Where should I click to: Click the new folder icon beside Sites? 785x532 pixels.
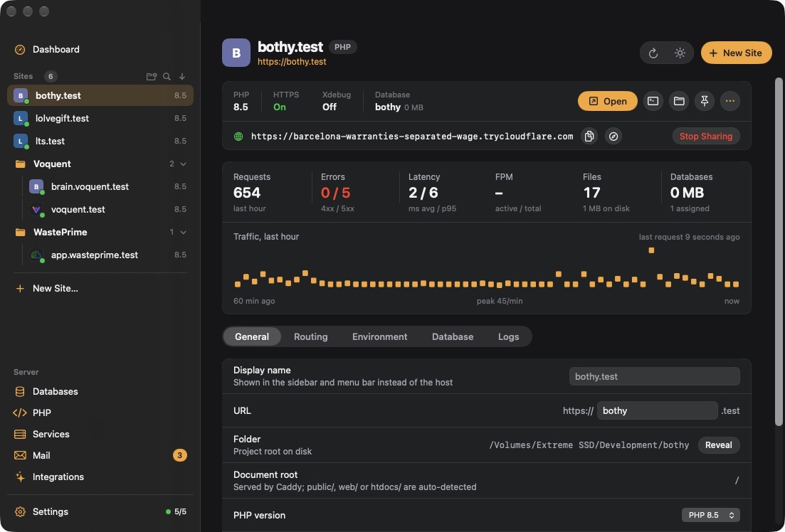pyautogui.click(x=151, y=77)
